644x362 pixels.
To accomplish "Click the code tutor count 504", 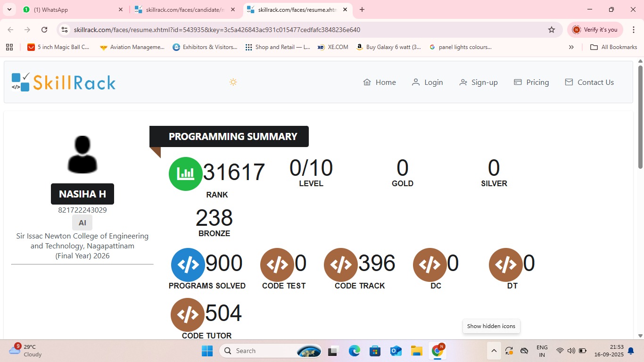I will coord(223,313).
